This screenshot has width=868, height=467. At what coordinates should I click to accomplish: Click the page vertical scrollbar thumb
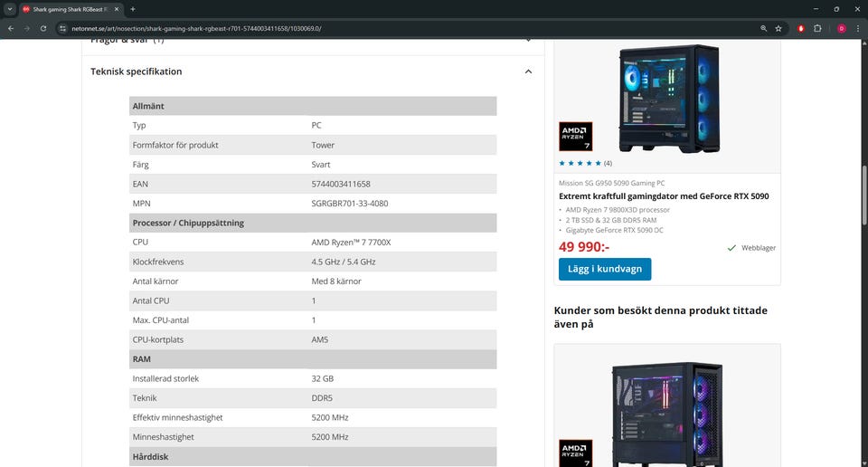pos(864,195)
